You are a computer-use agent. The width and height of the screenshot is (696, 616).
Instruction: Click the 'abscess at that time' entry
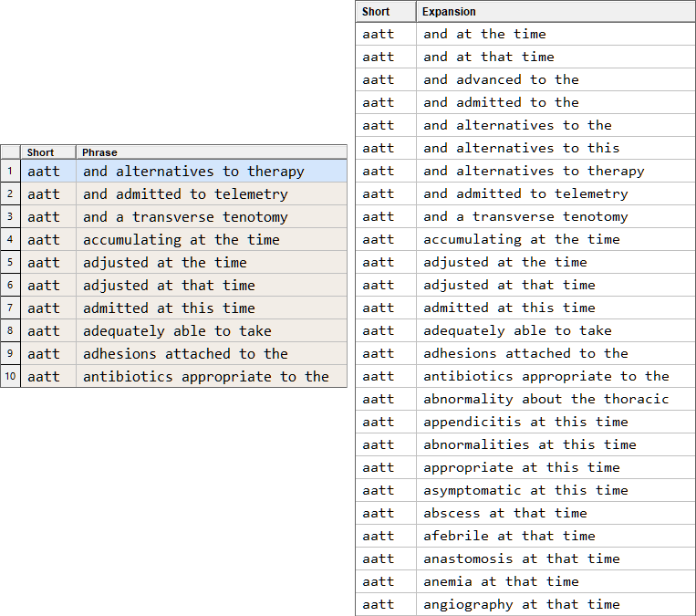504,513
